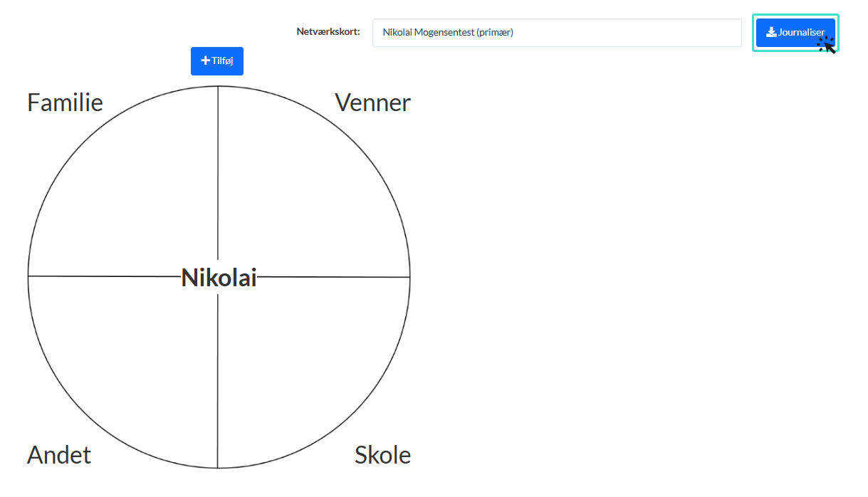Click the Netværkskort label text
Viewport: 868px width, 497px height.
[x=328, y=32]
